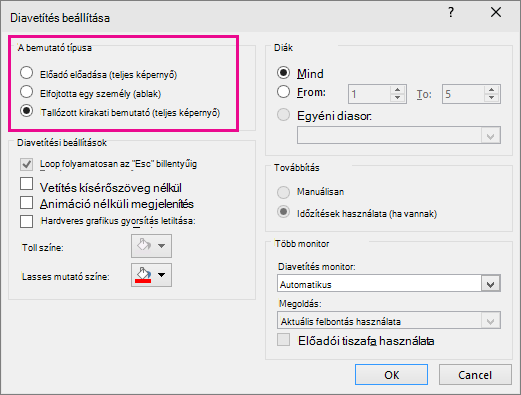Screen dimensions: 521x395
Task: Choose the From slide range radio button
Action: 283,92
